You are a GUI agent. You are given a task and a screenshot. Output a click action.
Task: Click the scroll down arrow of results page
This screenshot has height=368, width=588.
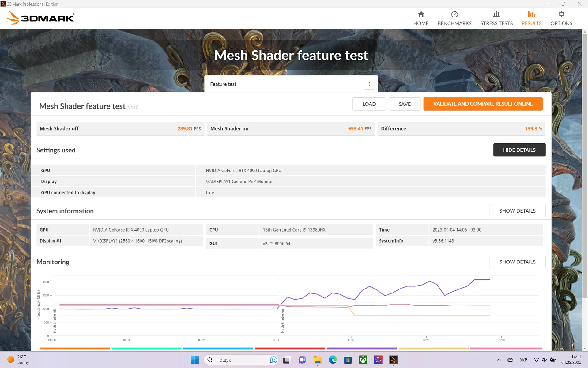[585, 348]
